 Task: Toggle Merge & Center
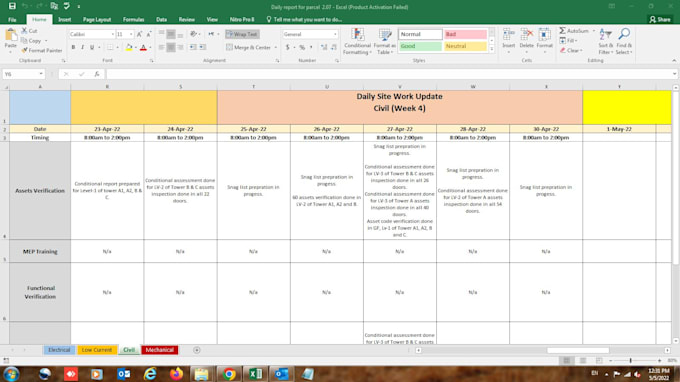pyautogui.click(x=249, y=47)
